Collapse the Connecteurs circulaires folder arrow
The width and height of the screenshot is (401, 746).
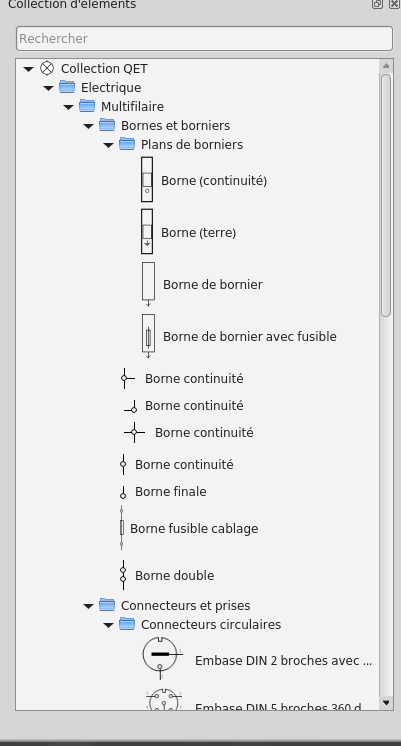pos(108,625)
